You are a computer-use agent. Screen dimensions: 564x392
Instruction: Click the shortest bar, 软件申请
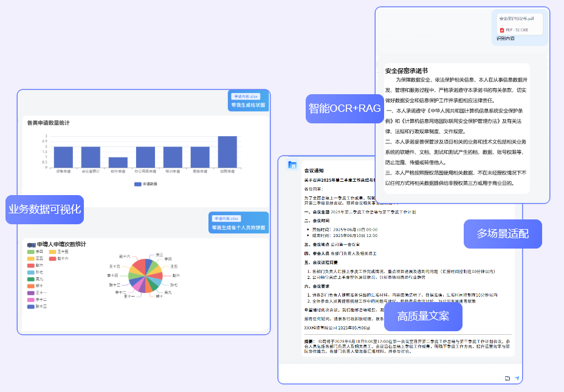(118, 162)
